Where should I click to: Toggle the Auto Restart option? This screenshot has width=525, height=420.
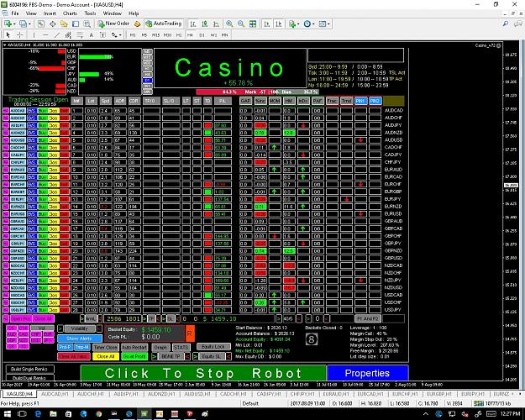click(134, 347)
